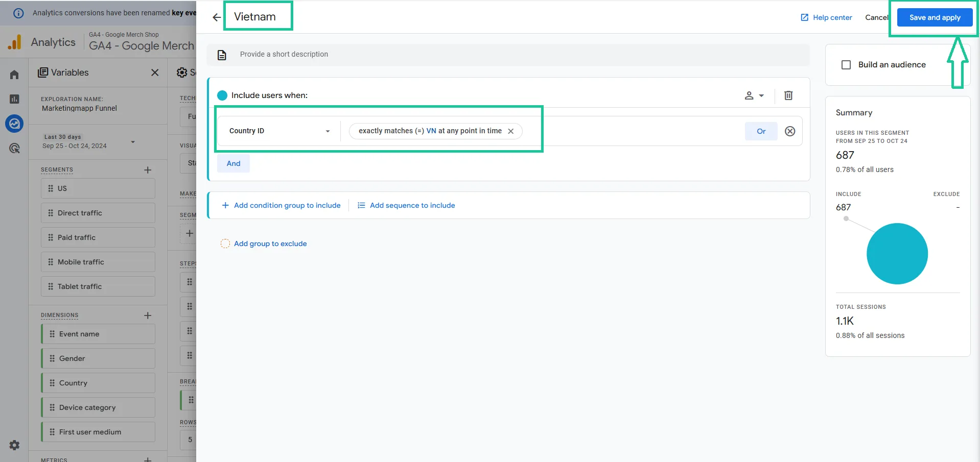Add a new dimension with plus icon
The image size is (980, 462).
pyautogui.click(x=148, y=315)
